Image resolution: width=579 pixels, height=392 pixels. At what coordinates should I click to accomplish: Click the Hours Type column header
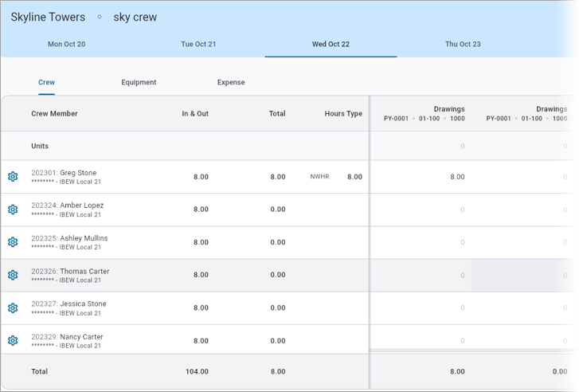coord(343,113)
